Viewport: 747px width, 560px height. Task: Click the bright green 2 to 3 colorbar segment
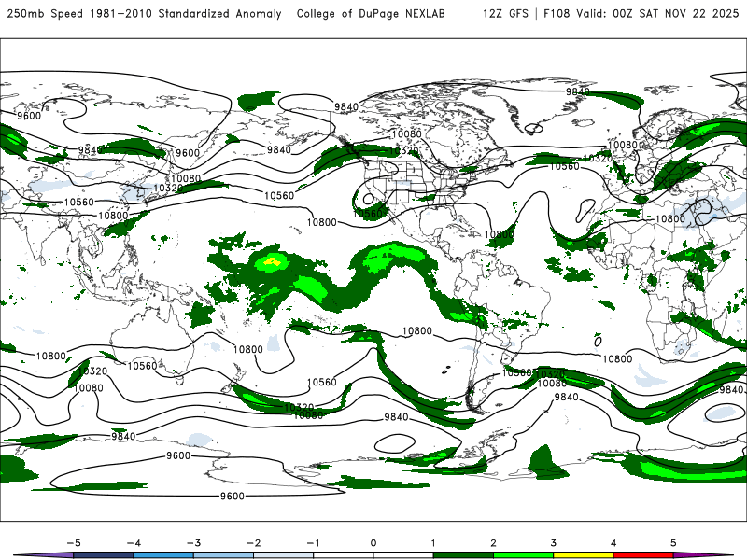[523, 555]
